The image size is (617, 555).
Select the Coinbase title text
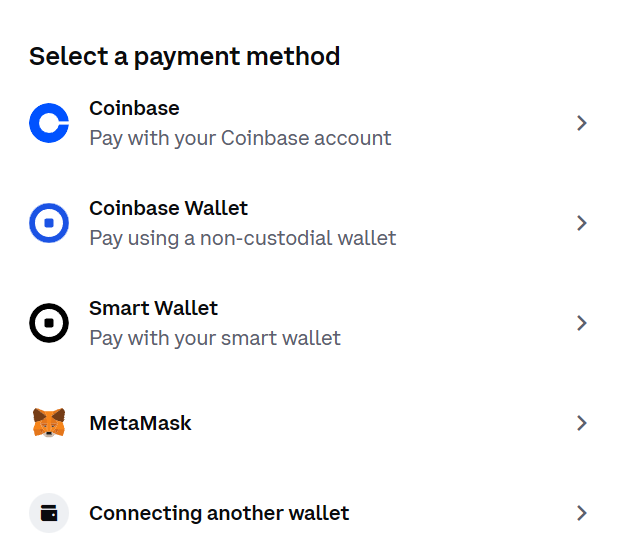pos(134,108)
